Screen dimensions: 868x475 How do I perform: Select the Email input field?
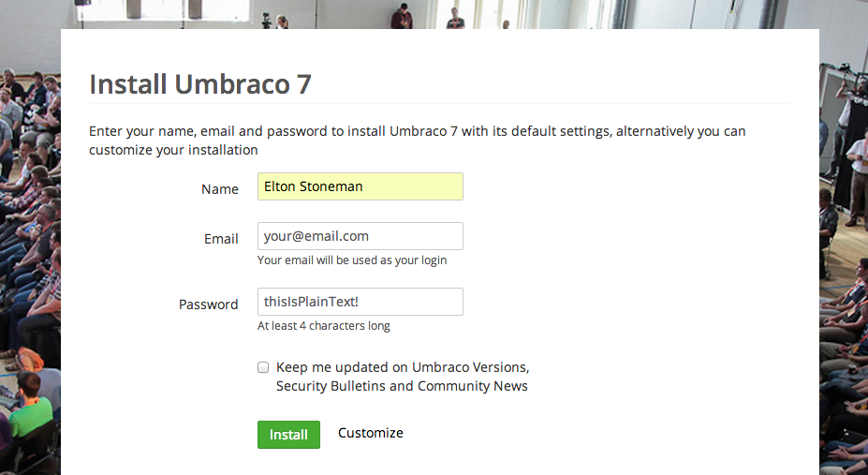(360, 236)
